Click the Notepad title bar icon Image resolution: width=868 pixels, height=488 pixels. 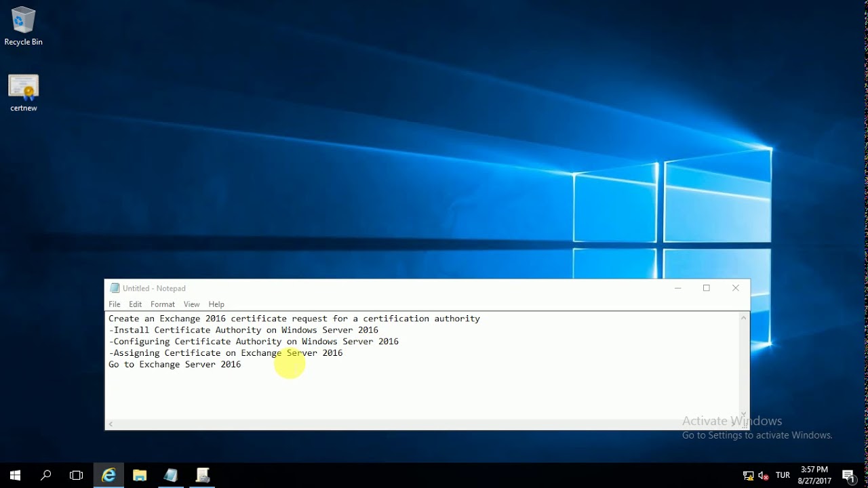[115, 288]
